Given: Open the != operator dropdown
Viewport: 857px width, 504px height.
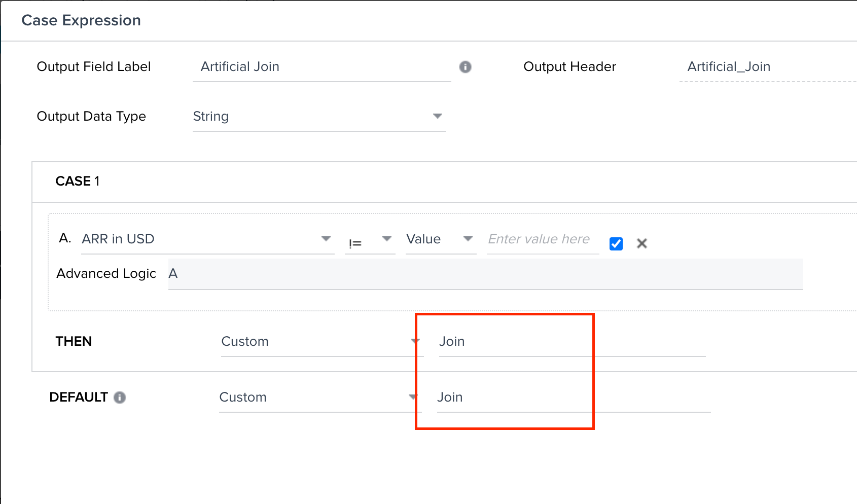Looking at the screenshot, I should coord(370,241).
